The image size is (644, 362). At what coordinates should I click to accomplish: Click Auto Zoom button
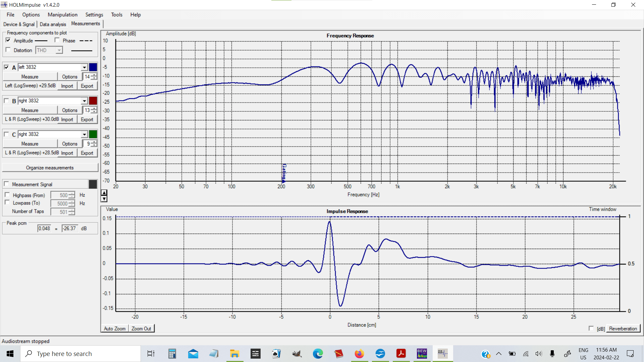click(x=115, y=328)
